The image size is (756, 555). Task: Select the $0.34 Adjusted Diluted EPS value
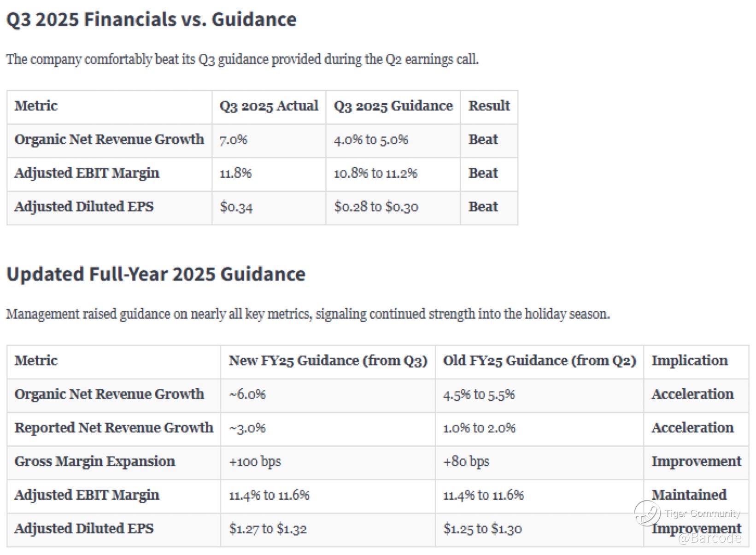[x=236, y=207]
